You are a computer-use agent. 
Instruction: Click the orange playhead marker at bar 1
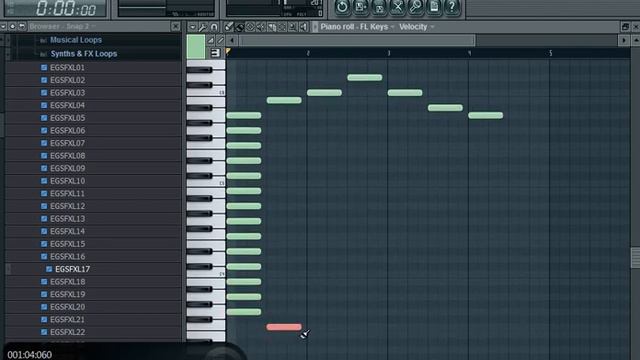tap(228, 51)
